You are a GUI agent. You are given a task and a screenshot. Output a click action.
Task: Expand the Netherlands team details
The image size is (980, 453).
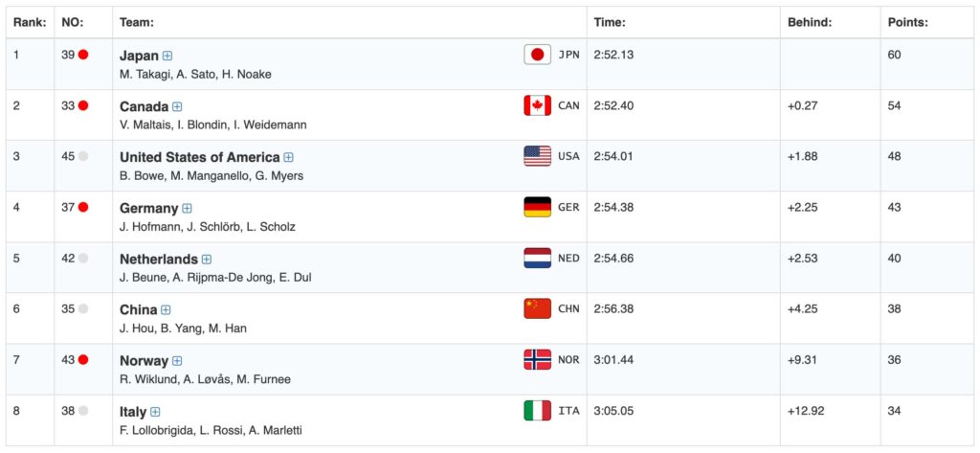(x=207, y=259)
